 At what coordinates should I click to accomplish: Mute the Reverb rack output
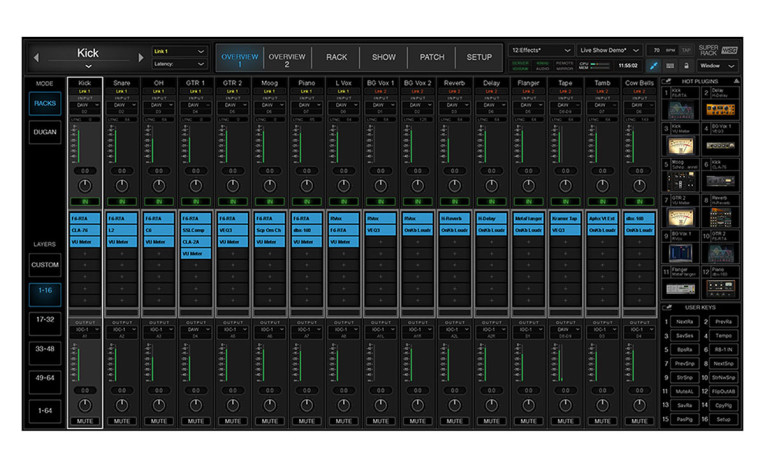pos(454,421)
